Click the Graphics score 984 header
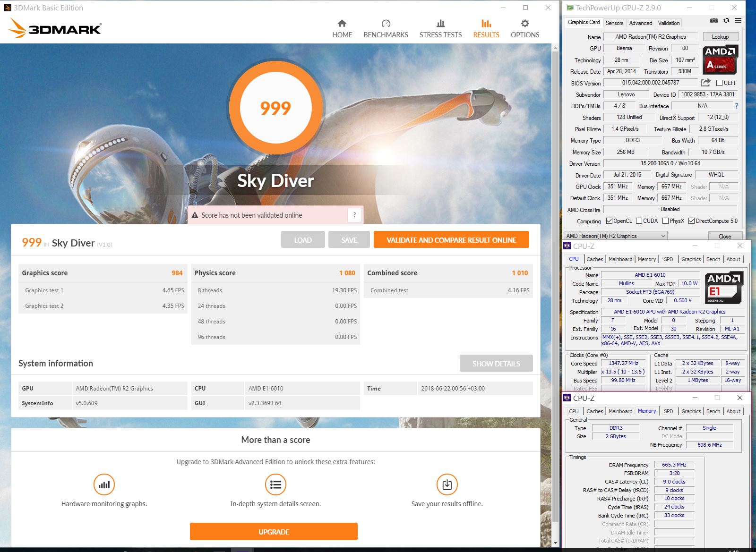Viewport: 756px width, 552px height. pyautogui.click(x=103, y=273)
